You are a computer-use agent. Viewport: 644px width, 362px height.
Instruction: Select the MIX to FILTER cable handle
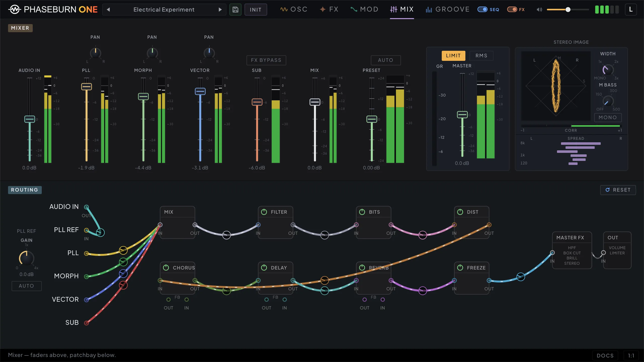coord(226,235)
